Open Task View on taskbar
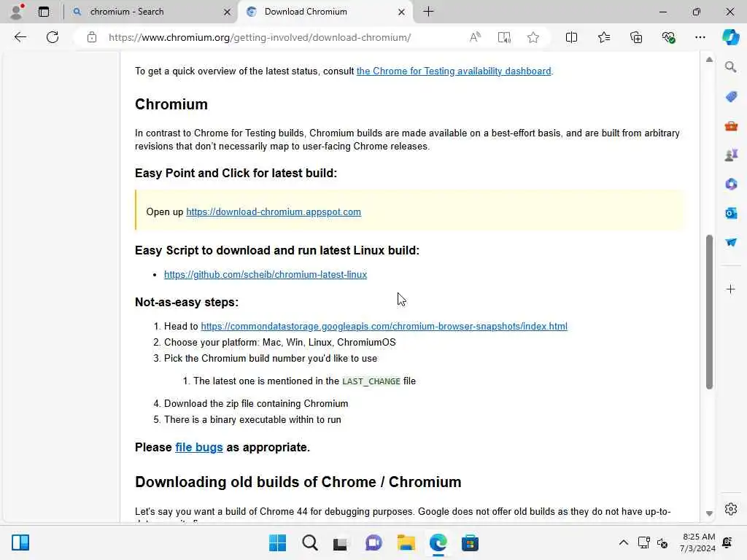747x560 pixels. click(340, 542)
